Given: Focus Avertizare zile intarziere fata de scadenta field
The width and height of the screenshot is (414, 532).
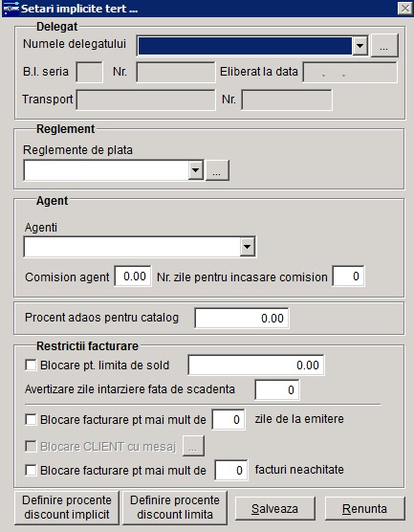Looking at the screenshot, I should click(x=276, y=389).
